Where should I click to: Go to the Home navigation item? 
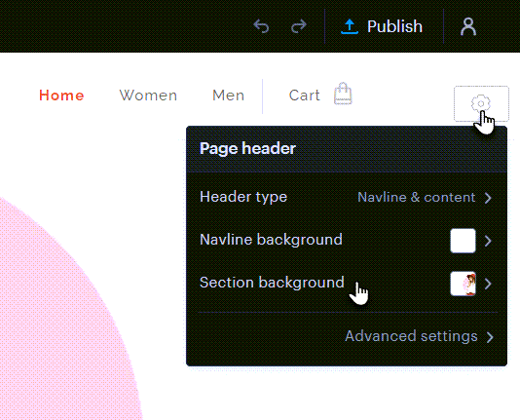coord(61,95)
